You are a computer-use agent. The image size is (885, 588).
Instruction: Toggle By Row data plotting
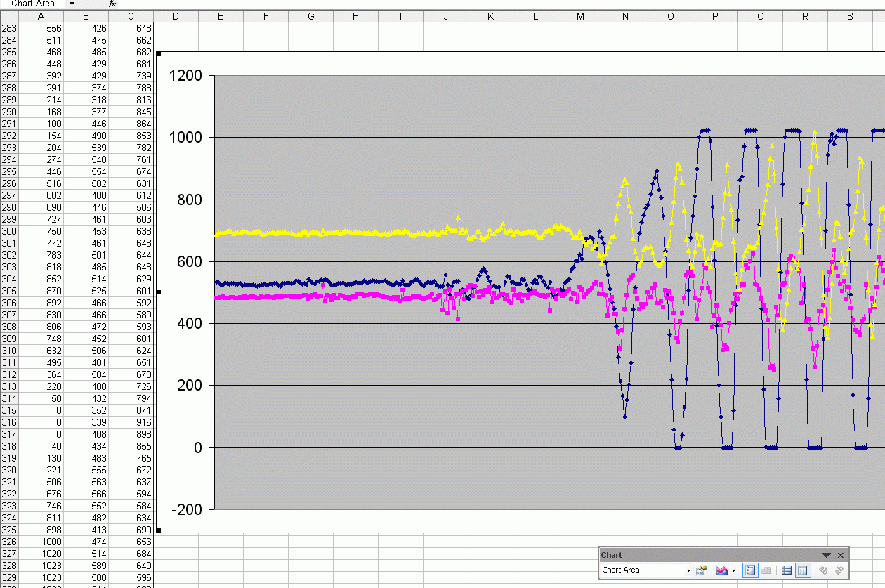[x=787, y=570]
